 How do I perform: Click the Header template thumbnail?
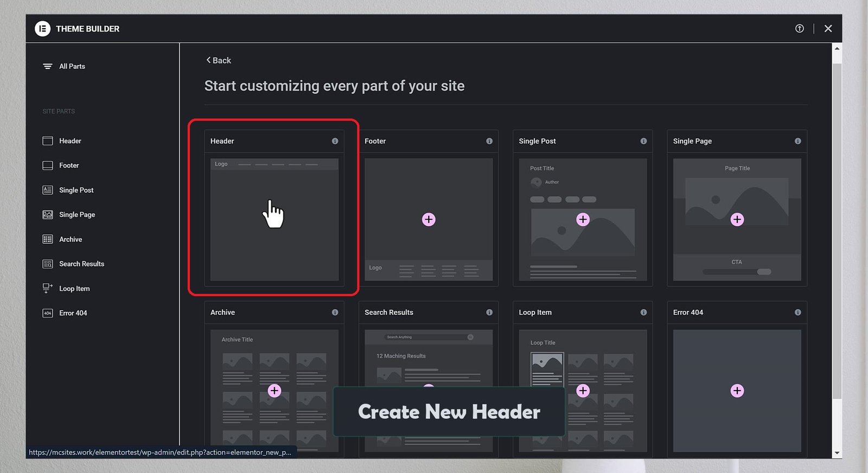pos(275,220)
